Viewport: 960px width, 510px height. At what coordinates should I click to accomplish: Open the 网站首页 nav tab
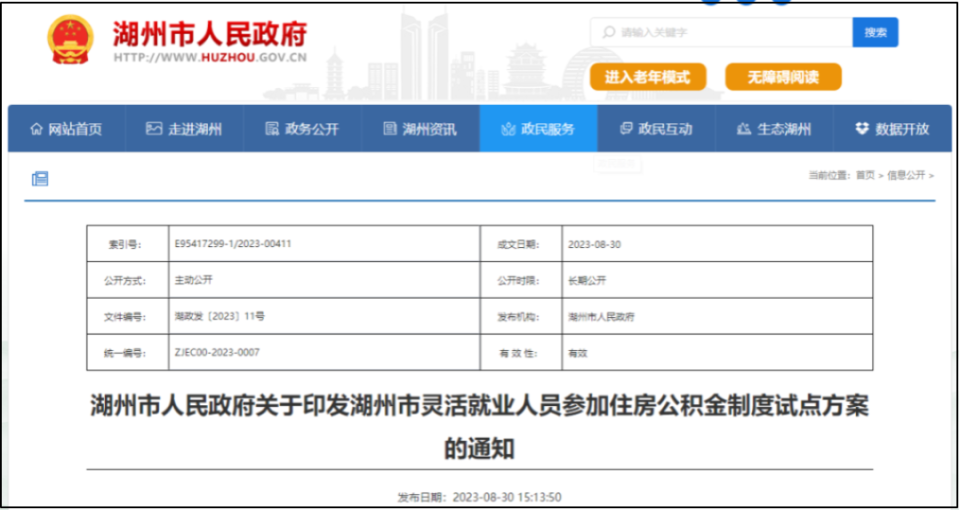pos(67,129)
